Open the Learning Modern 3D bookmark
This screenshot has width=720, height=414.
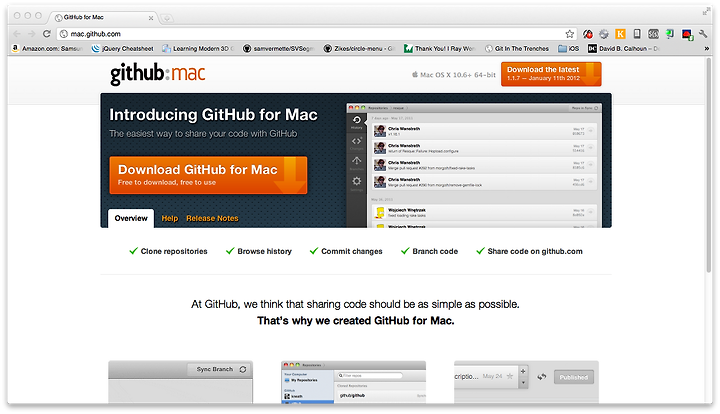(197, 49)
